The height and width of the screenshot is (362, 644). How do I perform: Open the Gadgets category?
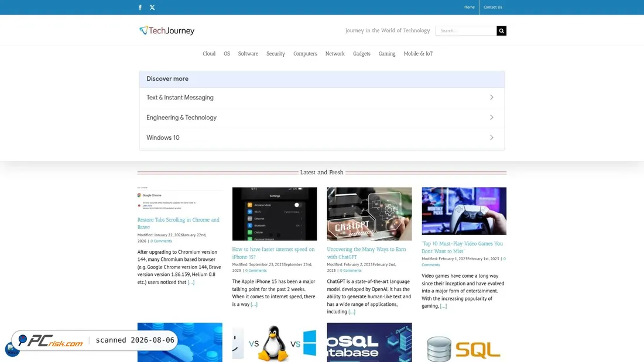click(361, 54)
